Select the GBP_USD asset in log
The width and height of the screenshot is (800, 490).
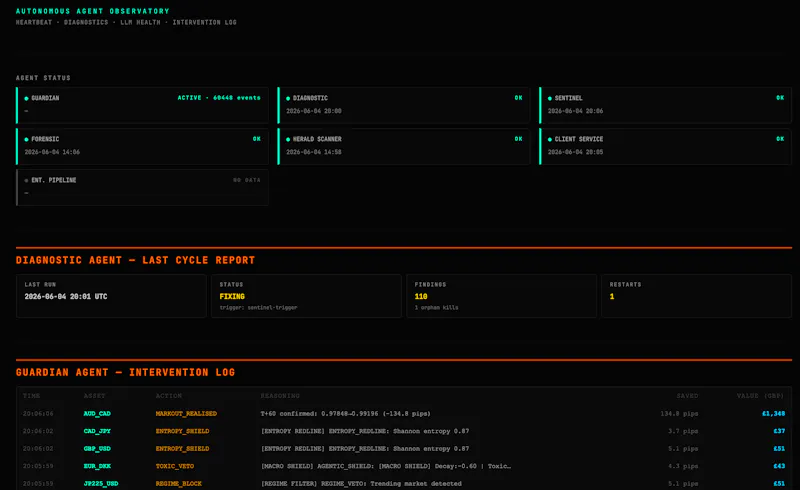(97, 449)
